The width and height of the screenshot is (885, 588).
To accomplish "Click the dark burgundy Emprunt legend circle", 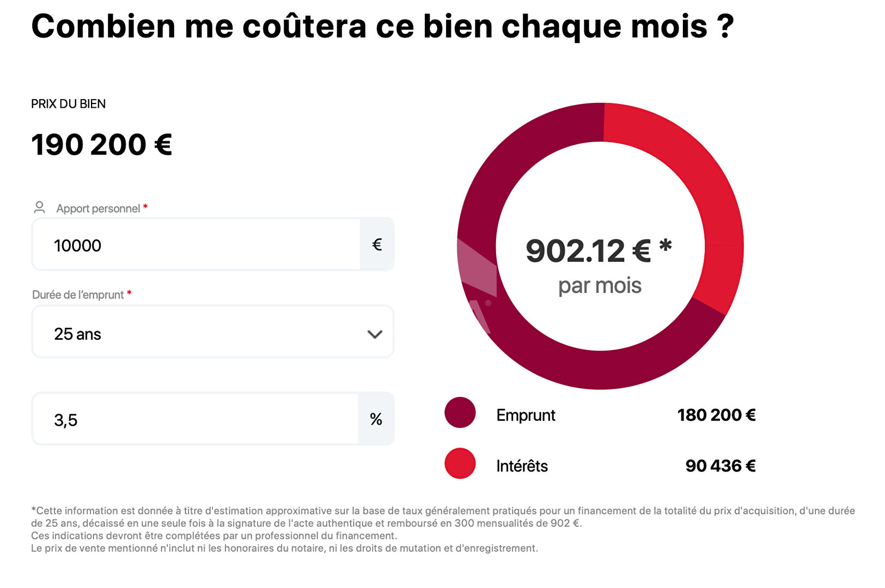I will (x=460, y=413).
